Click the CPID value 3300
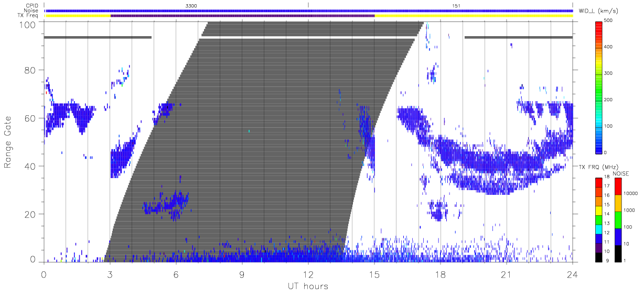 pyautogui.click(x=191, y=5)
